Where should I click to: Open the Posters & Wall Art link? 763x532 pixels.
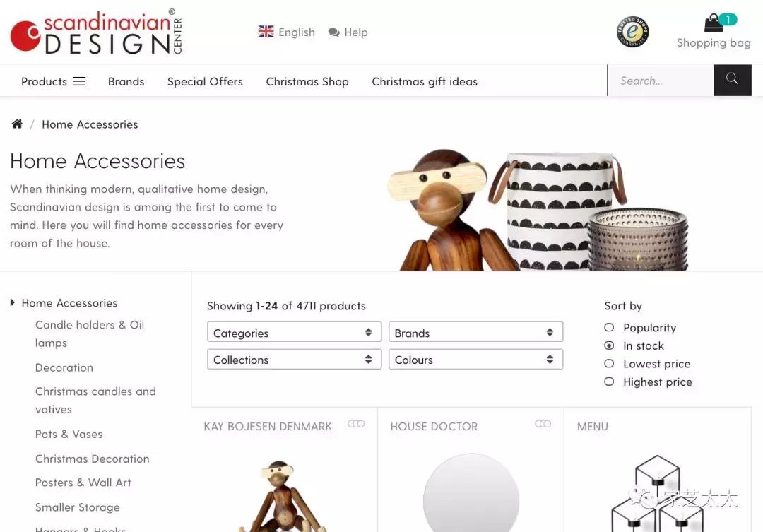click(83, 483)
